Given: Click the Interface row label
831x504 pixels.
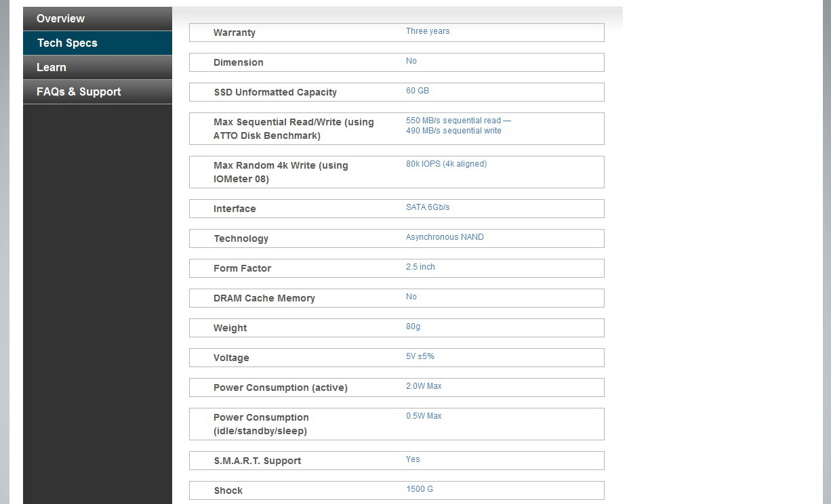Looking at the screenshot, I should (x=235, y=209).
